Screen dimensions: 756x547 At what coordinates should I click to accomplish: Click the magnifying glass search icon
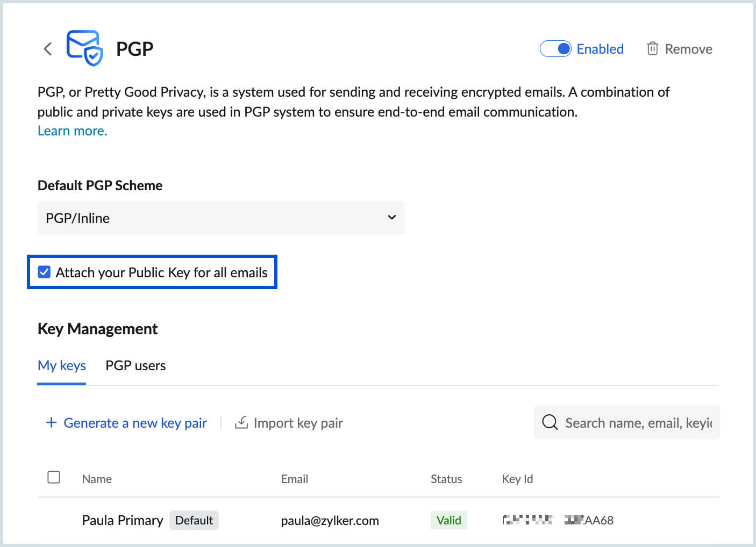[550, 422]
